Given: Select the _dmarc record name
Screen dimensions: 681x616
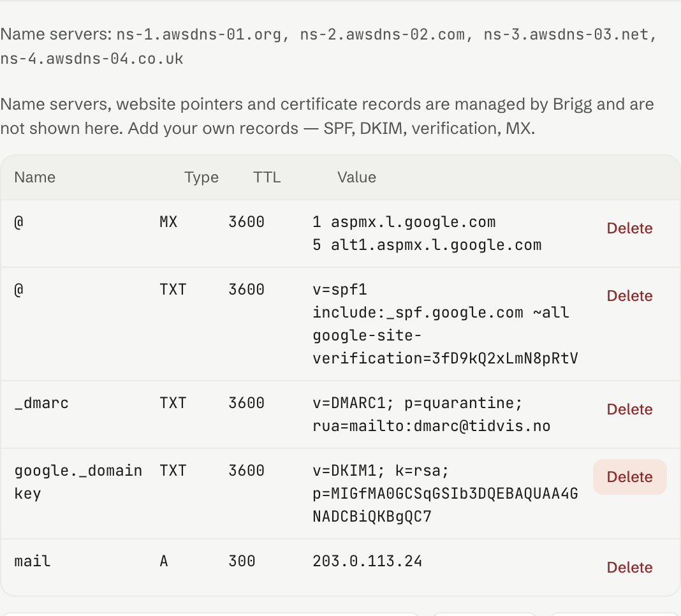Looking at the screenshot, I should tap(41, 403).
